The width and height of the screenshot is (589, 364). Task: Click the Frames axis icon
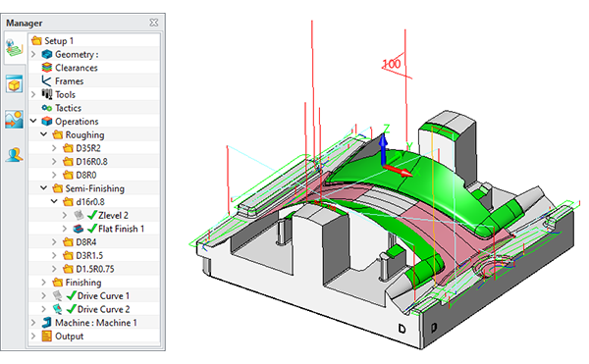(47, 81)
